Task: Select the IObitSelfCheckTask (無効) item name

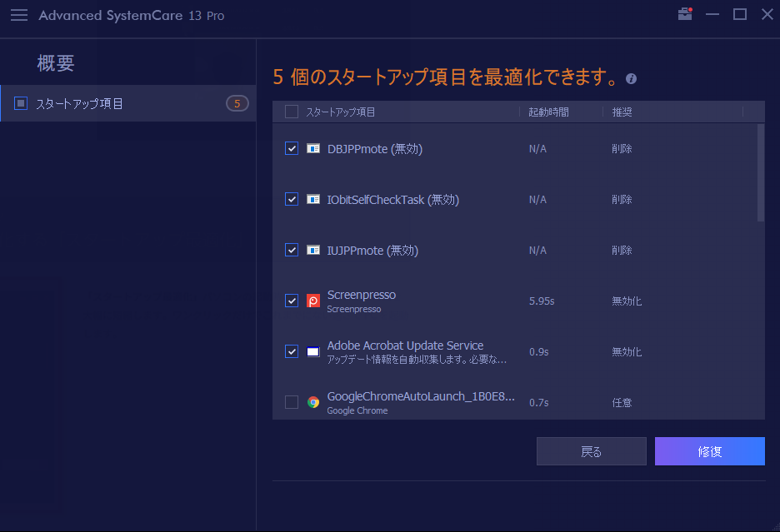Action: pyautogui.click(x=393, y=199)
